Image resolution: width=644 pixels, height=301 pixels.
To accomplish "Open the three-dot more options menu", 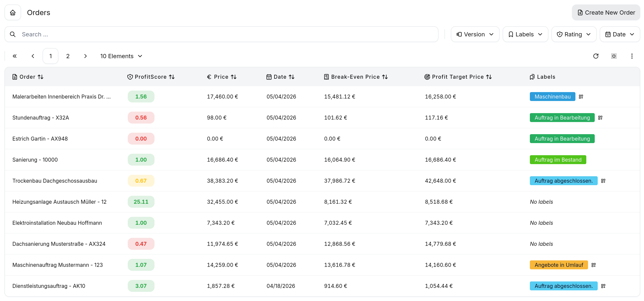I will tap(632, 56).
